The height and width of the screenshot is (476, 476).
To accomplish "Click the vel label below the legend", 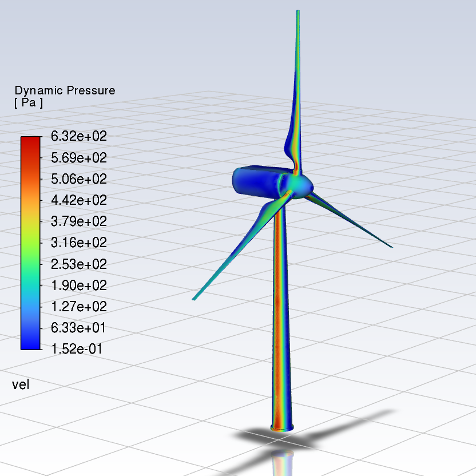I will (21, 384).
